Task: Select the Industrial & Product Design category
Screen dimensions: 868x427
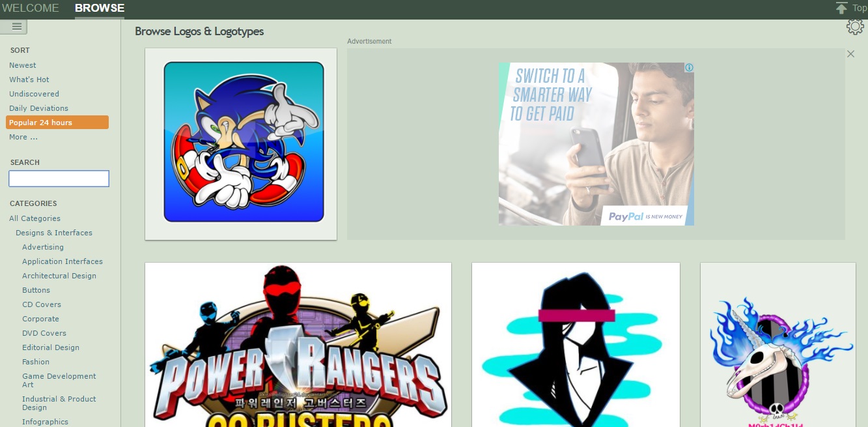Action: (x=59, y=403)
